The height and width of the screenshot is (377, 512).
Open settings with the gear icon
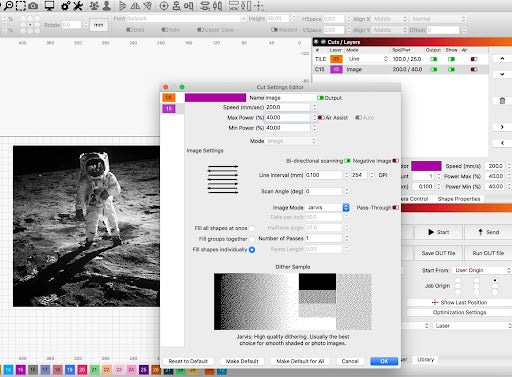tap(66, 6)
